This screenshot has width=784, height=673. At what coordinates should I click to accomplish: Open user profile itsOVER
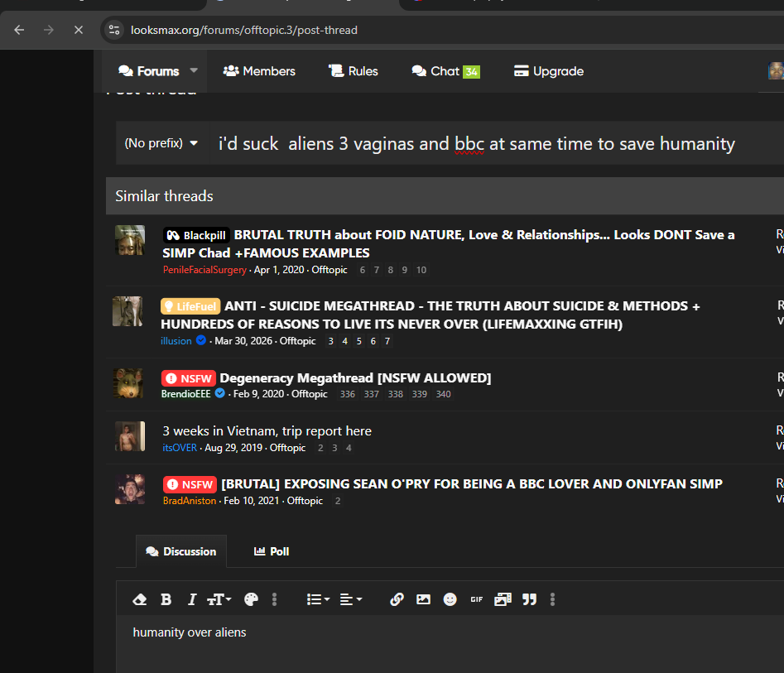coord(180,448)
